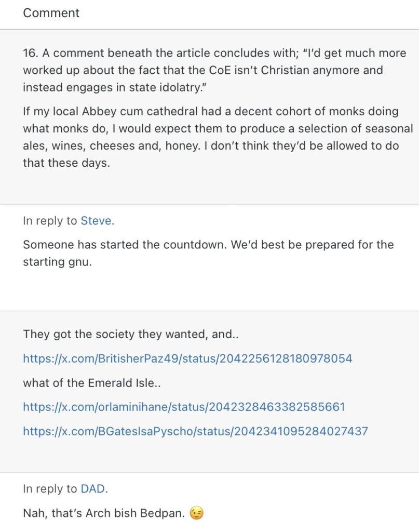Open the DAD commenter link
419x532 pixels.
pos(92,489)
